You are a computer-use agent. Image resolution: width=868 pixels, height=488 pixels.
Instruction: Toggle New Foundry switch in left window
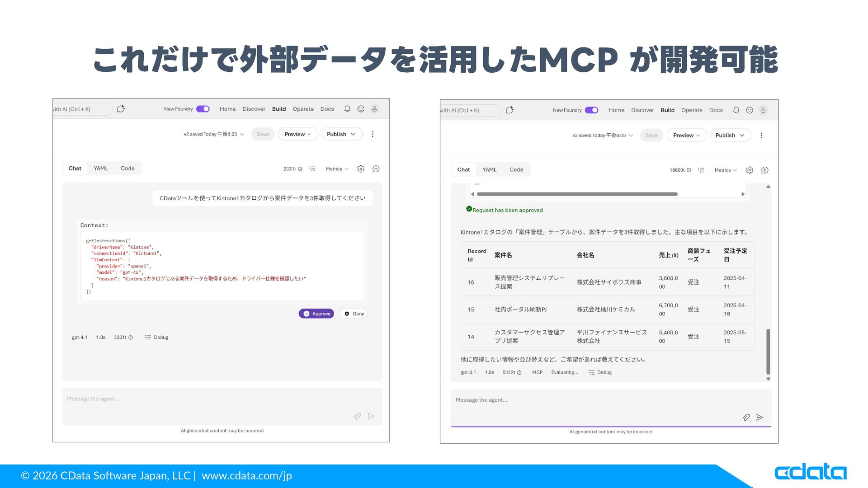point(203,109)
